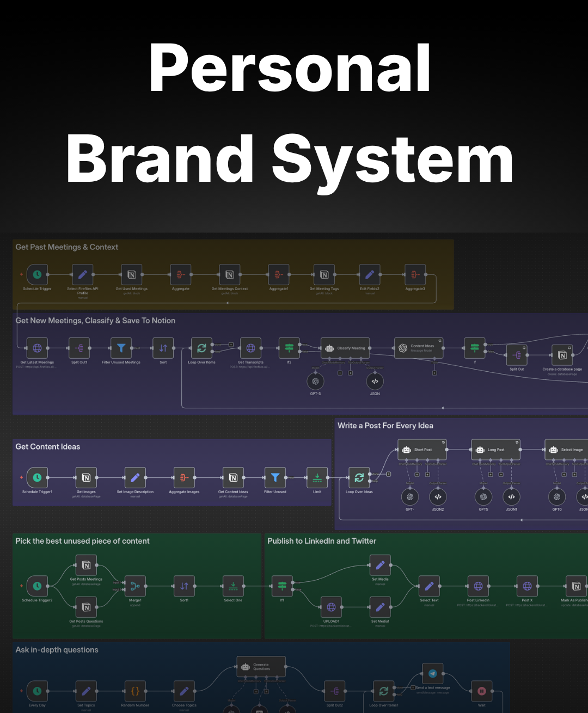
Task: Open the Get Used Meetings Notion node
Action: click(132, 274)
